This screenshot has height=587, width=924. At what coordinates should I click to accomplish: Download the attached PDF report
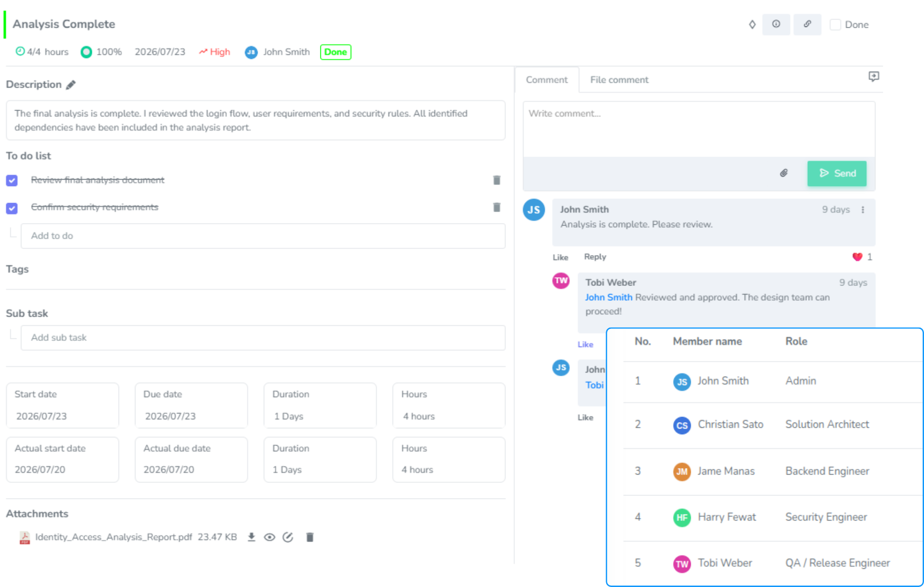251,538
